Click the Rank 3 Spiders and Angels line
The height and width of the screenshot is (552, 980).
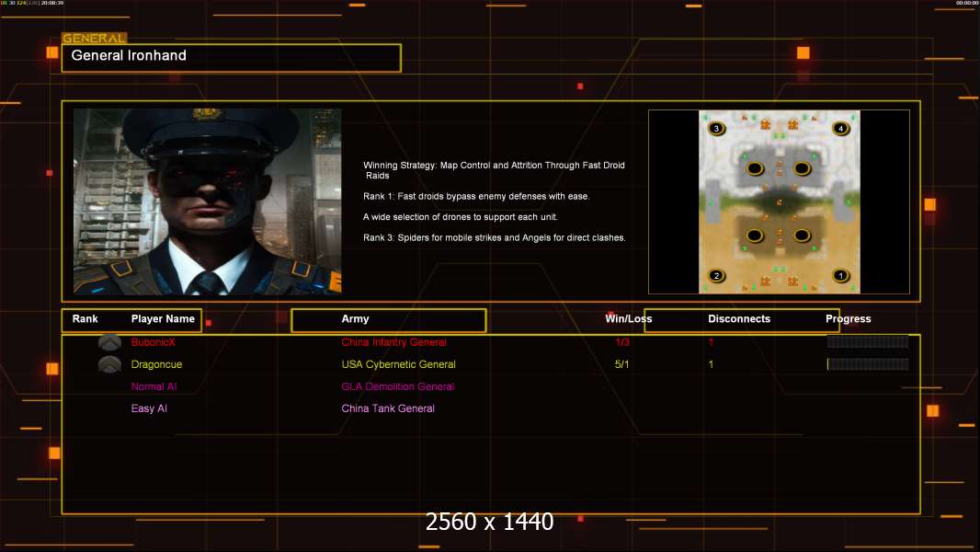(495, 237)
